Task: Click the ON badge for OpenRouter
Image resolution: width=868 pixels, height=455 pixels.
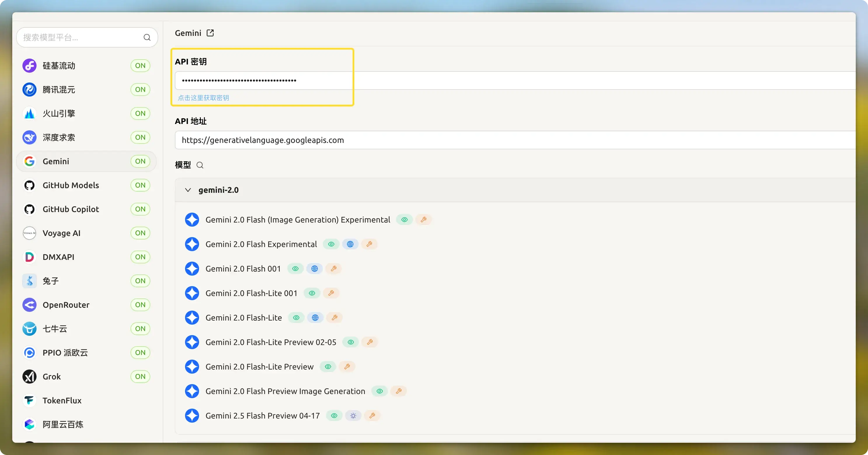Action: tap(140, 305)
